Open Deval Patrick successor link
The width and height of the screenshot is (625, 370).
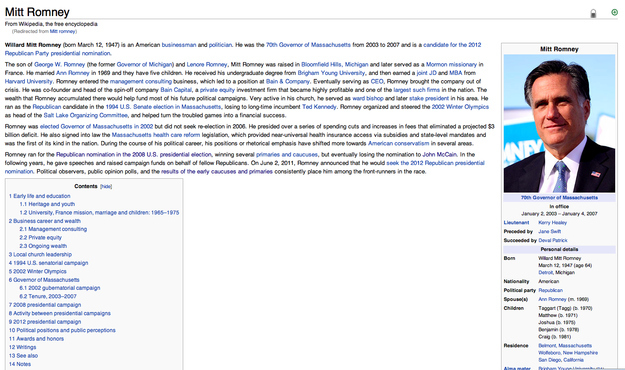coord(553,240)
